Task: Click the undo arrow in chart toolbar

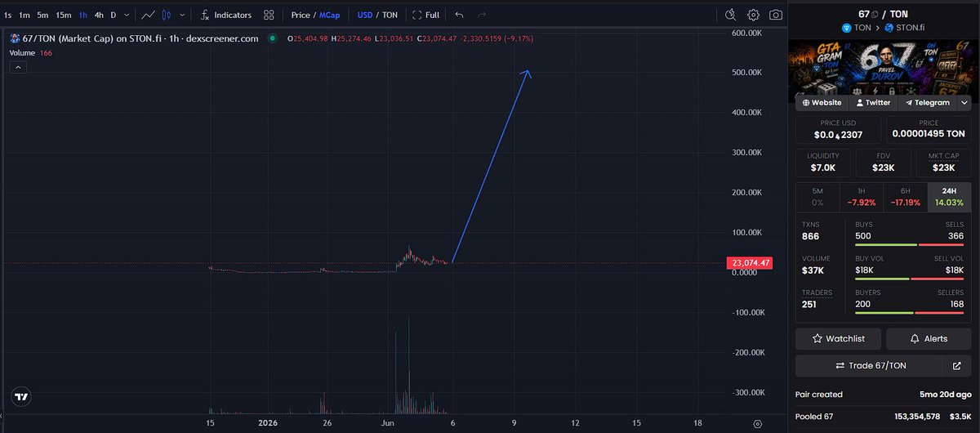Action: point(459,15)
